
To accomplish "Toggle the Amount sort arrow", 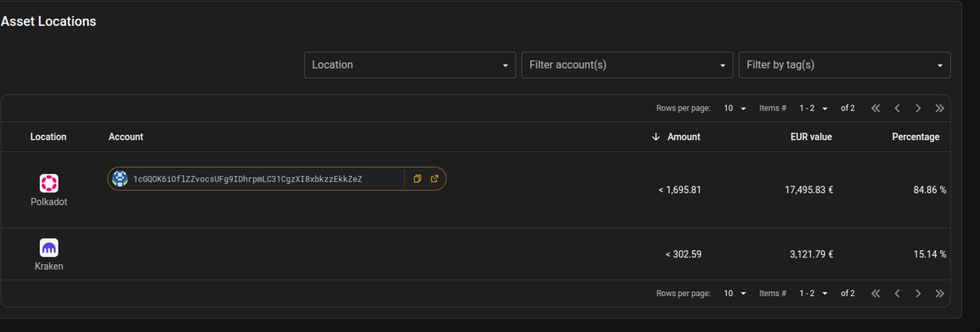I will [656, 137].
